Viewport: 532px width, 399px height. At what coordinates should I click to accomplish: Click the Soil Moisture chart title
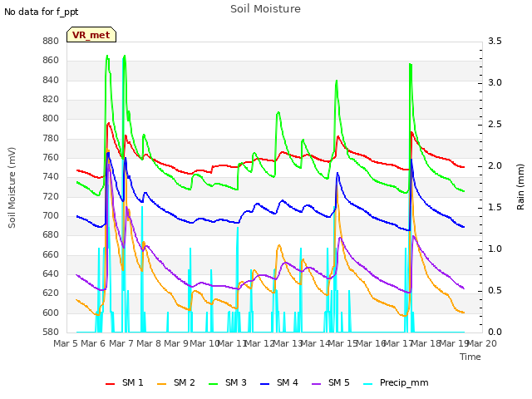point(265,9)
